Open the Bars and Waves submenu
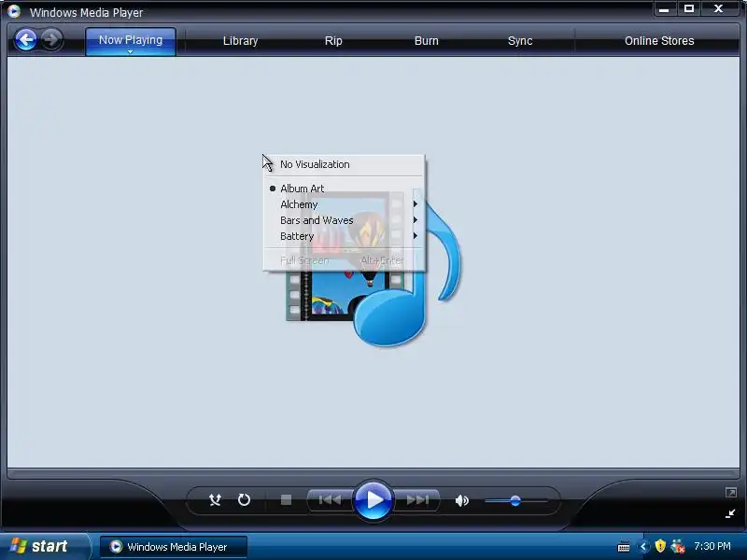This screenshot has height=560, width=747. (x=344, y=220)
